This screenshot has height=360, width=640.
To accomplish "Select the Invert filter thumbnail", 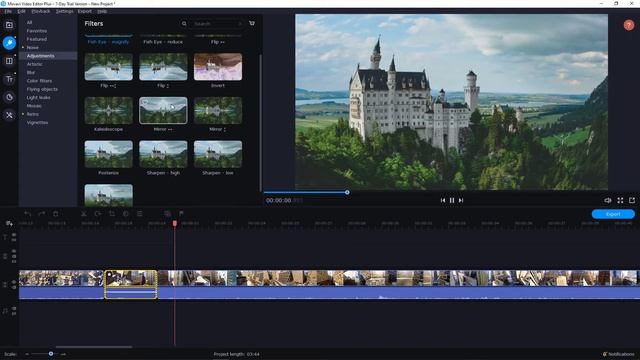I will (218, 67).
